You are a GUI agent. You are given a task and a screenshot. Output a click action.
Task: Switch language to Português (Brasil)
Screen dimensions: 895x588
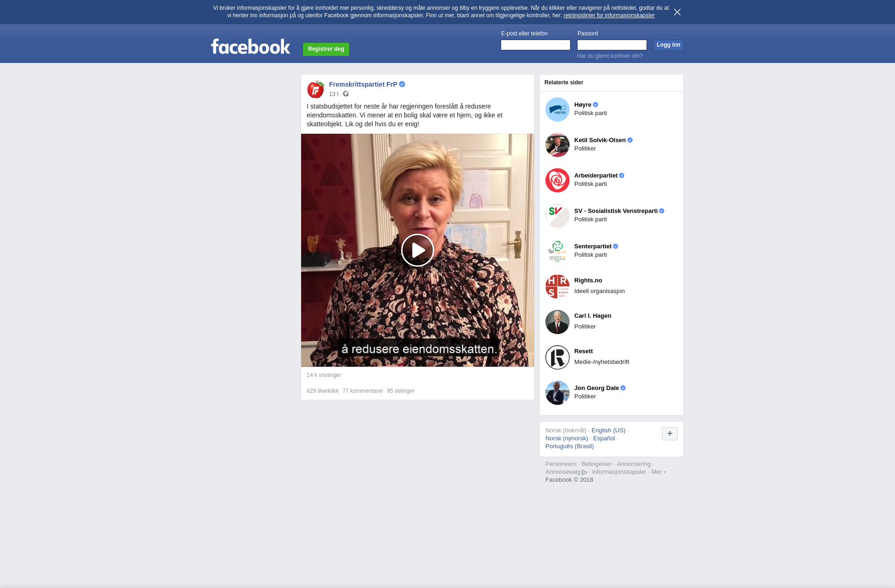(x=570, y=446)
